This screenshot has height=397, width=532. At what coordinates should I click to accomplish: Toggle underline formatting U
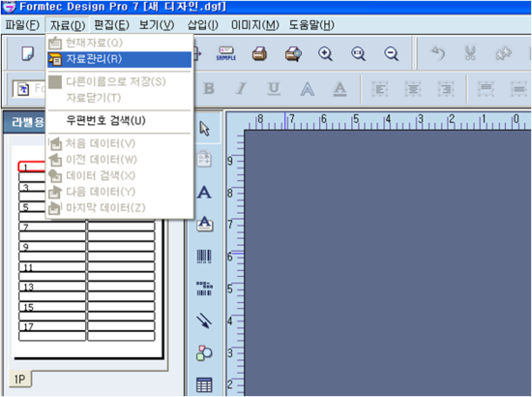[x=274, y=89]
